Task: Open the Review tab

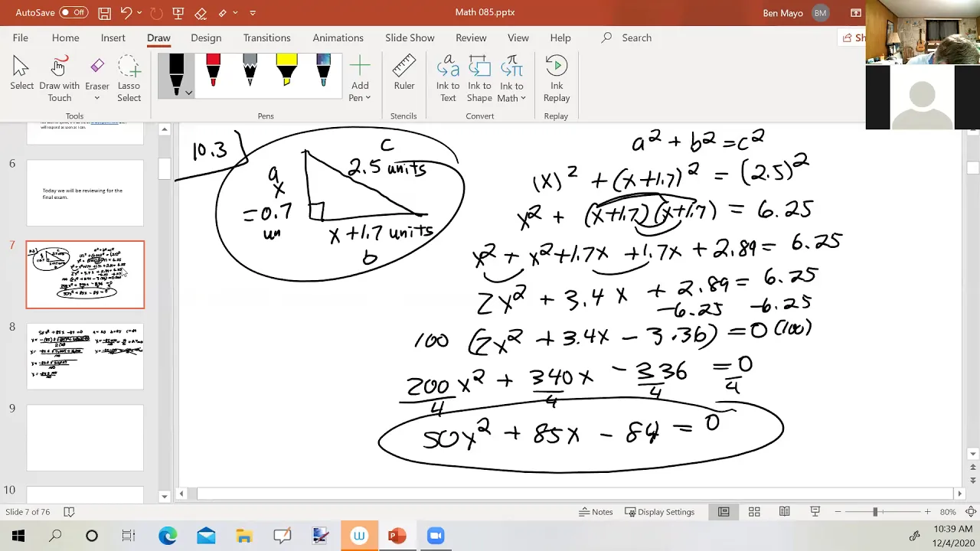Action: [x=471, y=37]
